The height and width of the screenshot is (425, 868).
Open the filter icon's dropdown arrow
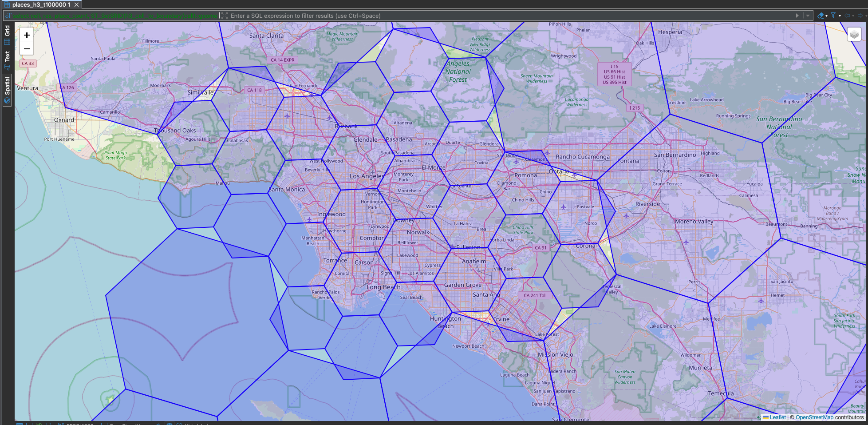840,15
